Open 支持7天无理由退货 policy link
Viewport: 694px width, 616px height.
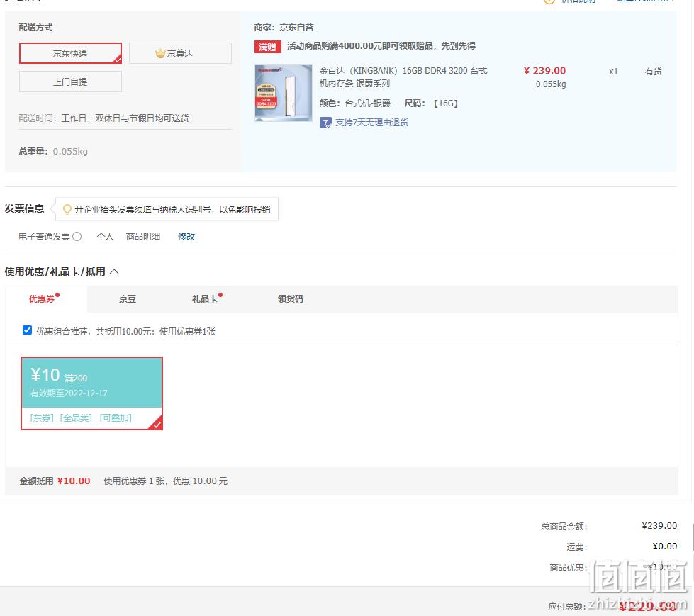click(x=371, y=123)
